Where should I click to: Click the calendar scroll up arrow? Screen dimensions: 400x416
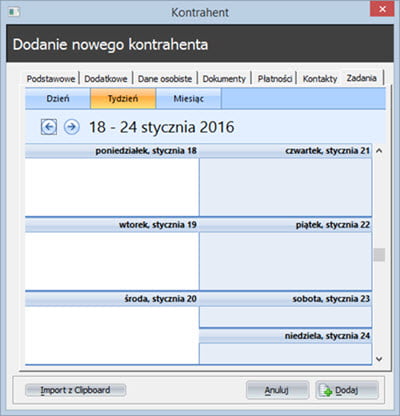click(379, 151)
